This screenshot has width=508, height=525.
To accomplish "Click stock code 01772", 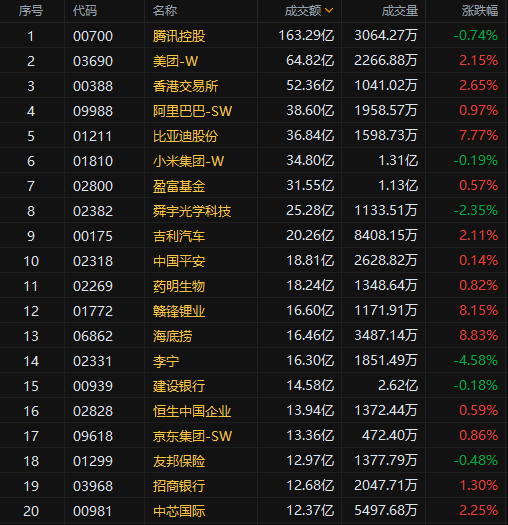I will click(x=93, y=311).
